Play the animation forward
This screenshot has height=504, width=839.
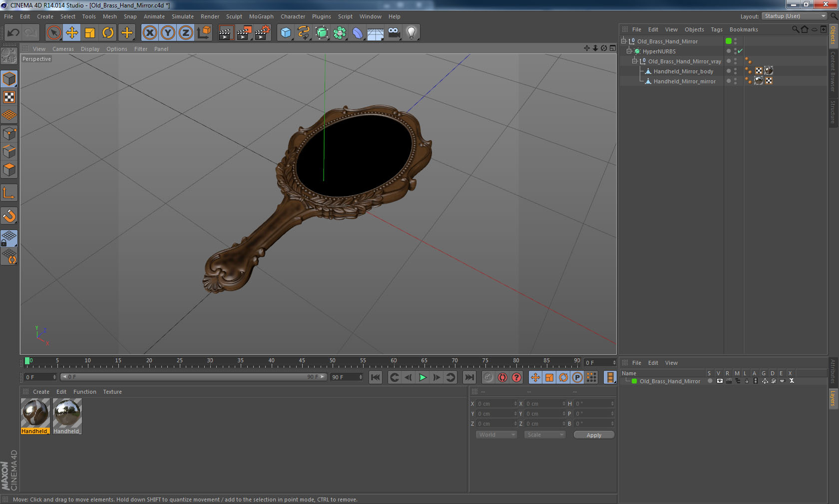coord(422,377)
